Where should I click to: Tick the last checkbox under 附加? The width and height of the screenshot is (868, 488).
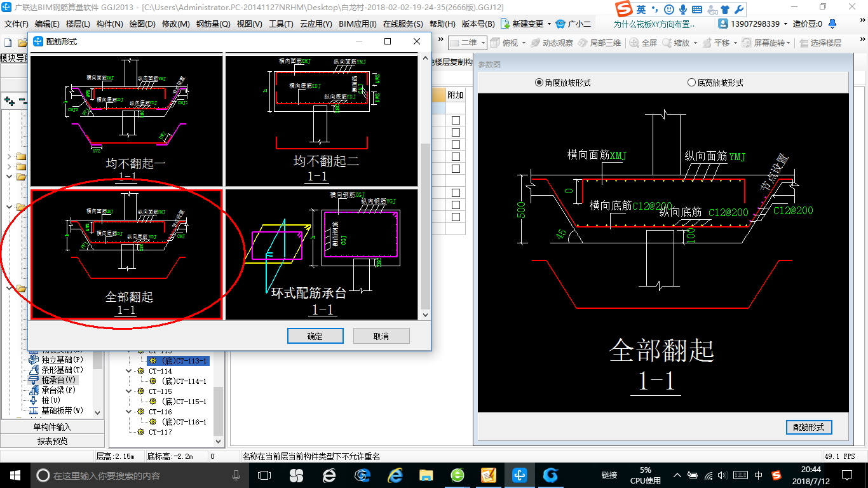(x=456, y=217)
